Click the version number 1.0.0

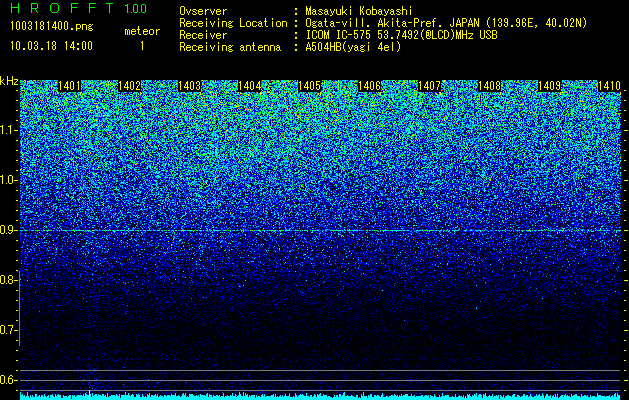coord(136,8)
